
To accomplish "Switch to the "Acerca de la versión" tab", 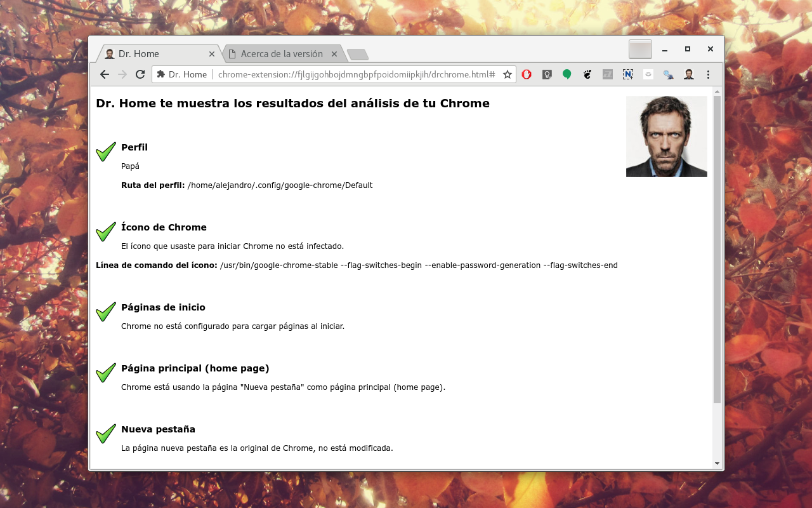I will point(282,54).
